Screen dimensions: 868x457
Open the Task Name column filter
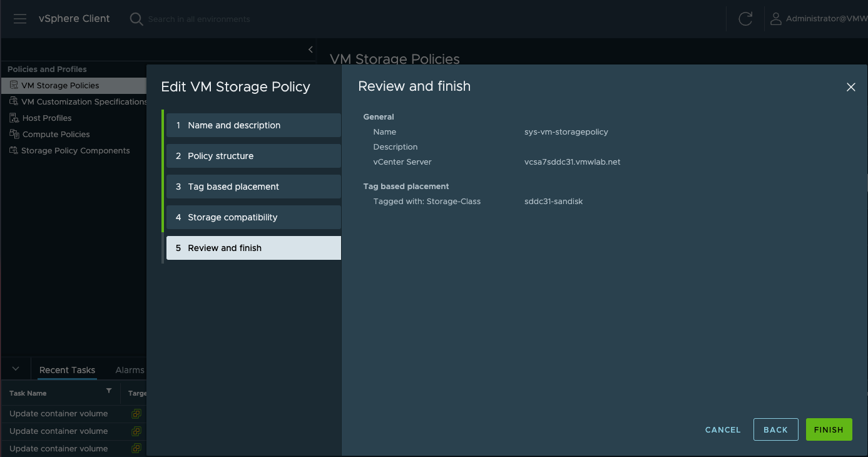(x=109, y=391)
